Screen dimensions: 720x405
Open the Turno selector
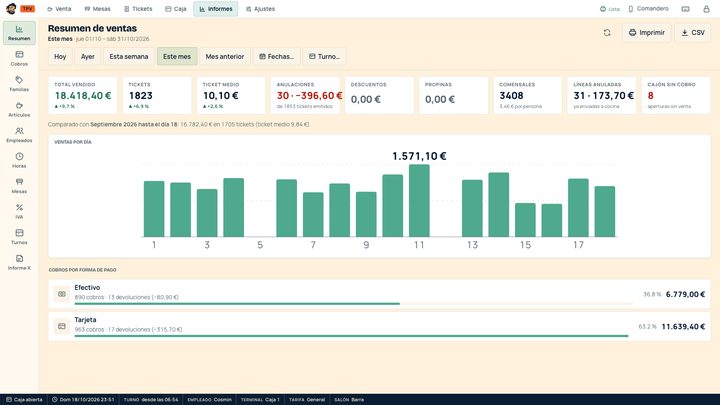[324, 56]
